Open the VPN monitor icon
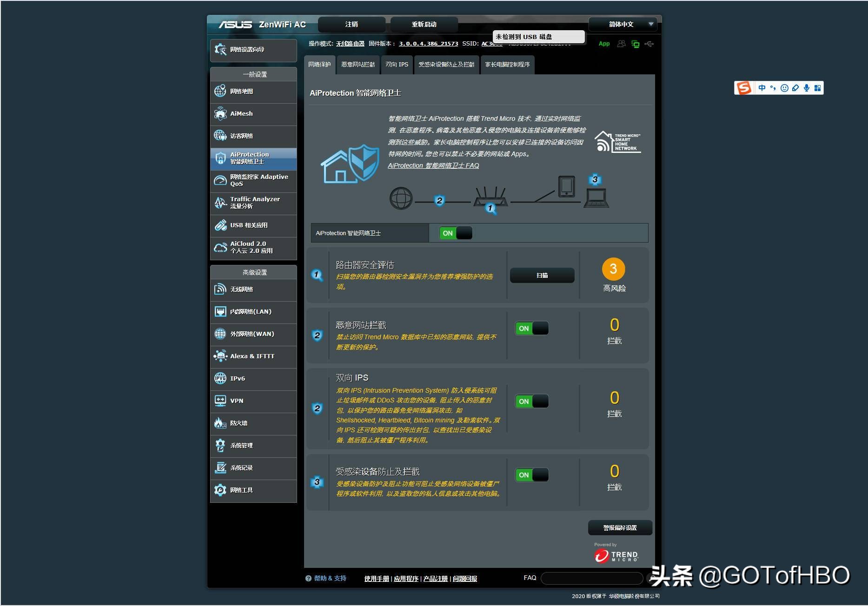 (x=220, y=401)
